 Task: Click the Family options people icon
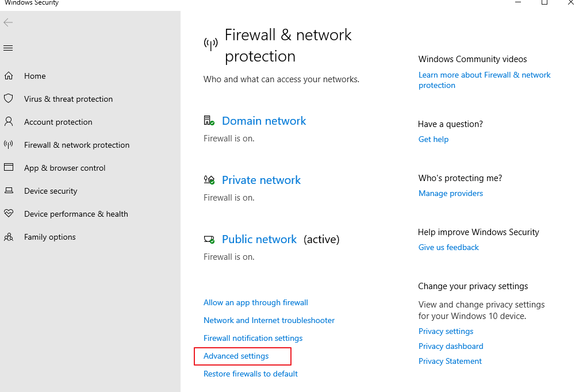point(9,237)
